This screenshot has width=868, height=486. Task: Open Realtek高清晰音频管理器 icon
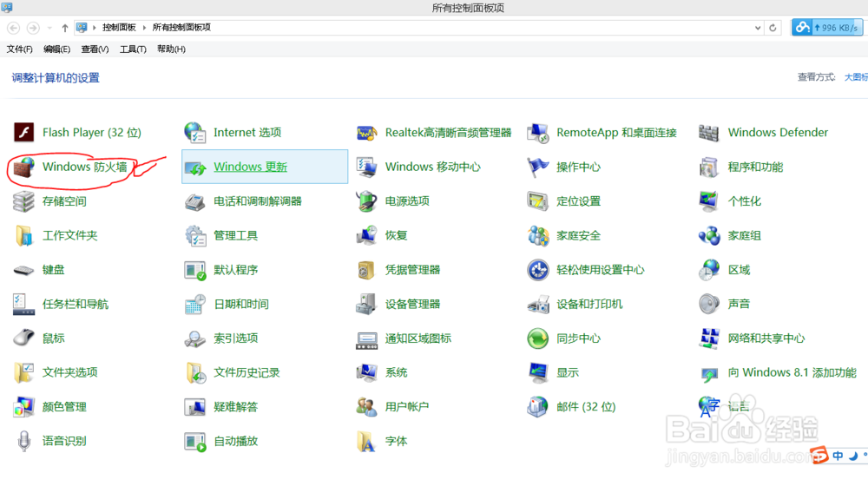point(366,132)
